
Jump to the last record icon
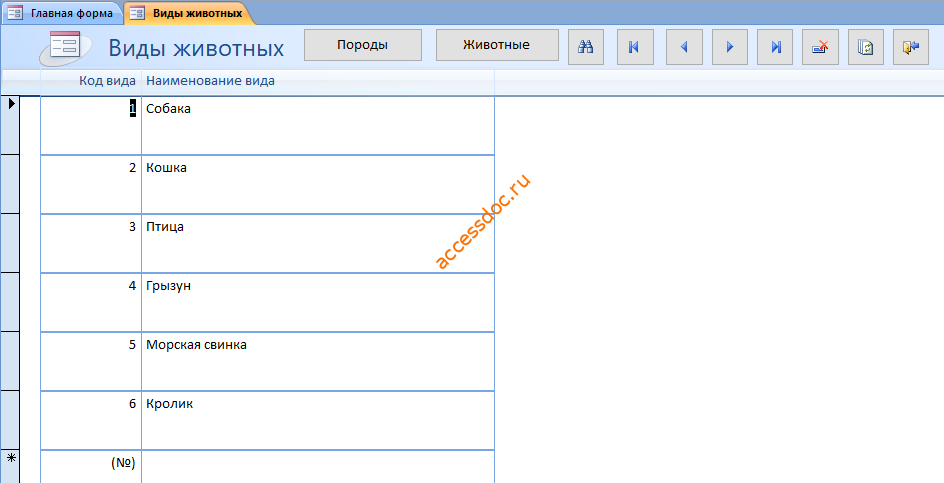tap(776, 46)
